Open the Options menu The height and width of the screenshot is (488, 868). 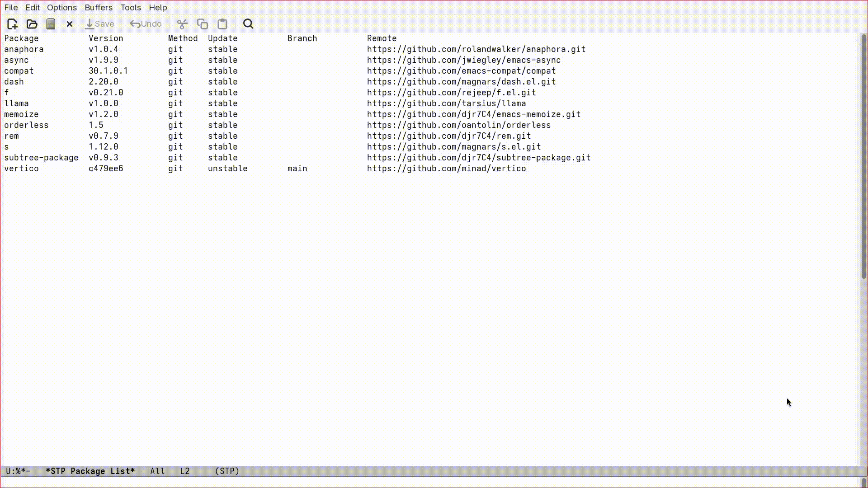point(62,8)
